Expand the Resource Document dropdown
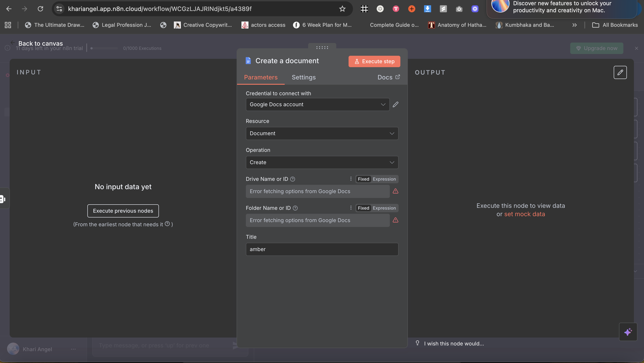This screenshot has height=363, width=644. (x=322, y=133)
